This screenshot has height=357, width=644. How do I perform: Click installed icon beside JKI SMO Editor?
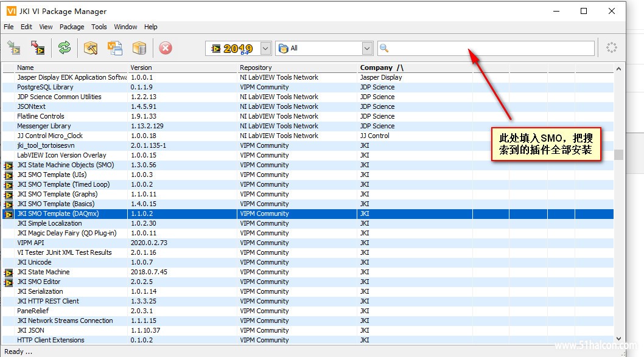coord(8,282)
